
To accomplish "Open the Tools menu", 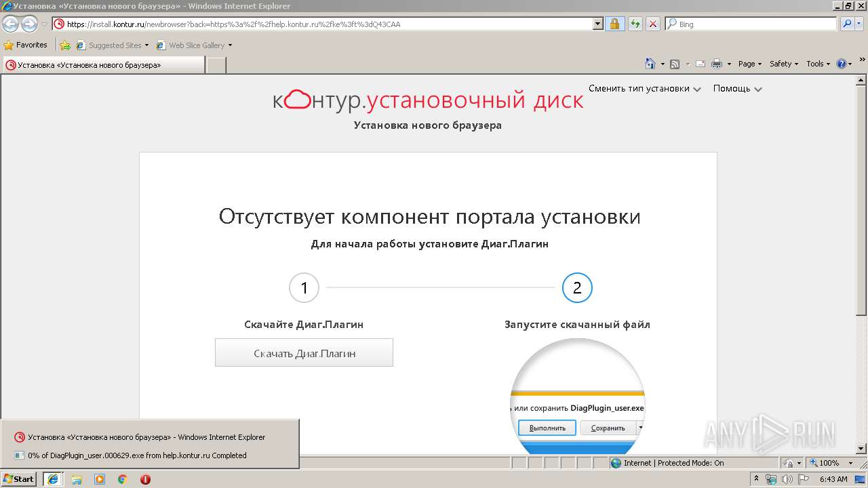I will (818, 64).
